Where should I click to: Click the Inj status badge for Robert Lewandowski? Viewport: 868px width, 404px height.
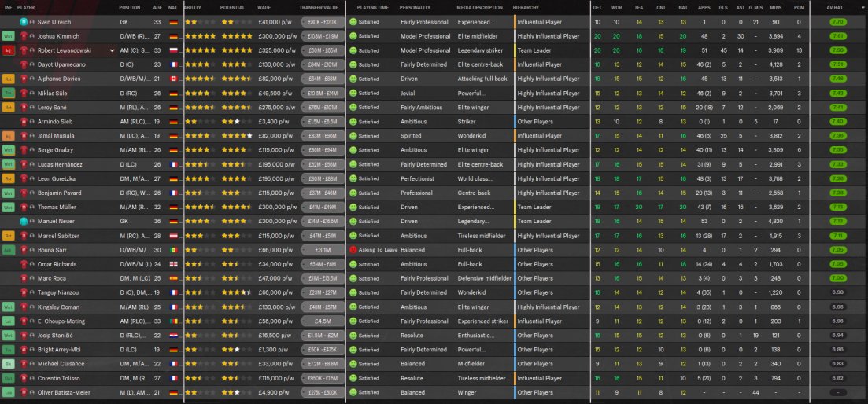click(9, 50)
